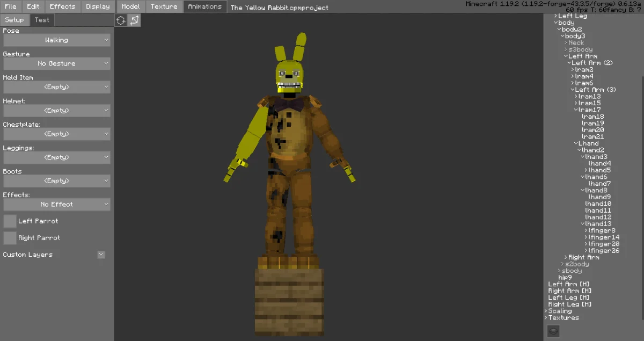Open the Leggings dropdown
Viewport: 644px width, 341px height.
click(57, 157)
